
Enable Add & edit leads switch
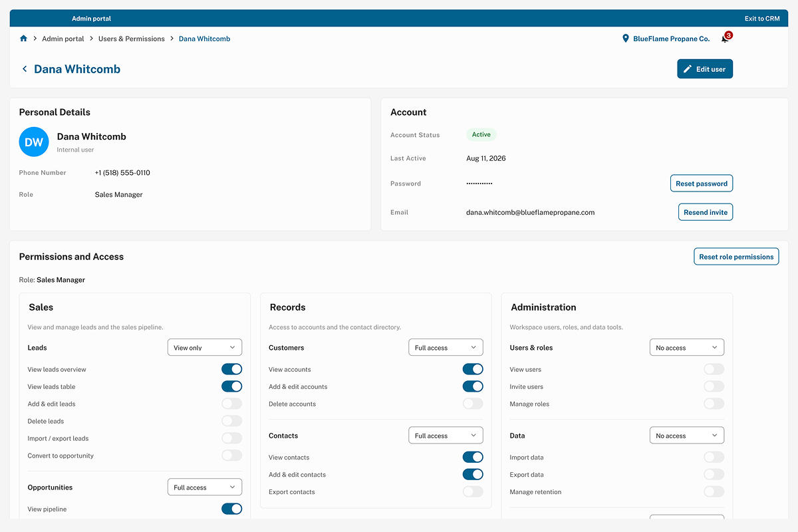pyautogui.click(x=232, y=404)
